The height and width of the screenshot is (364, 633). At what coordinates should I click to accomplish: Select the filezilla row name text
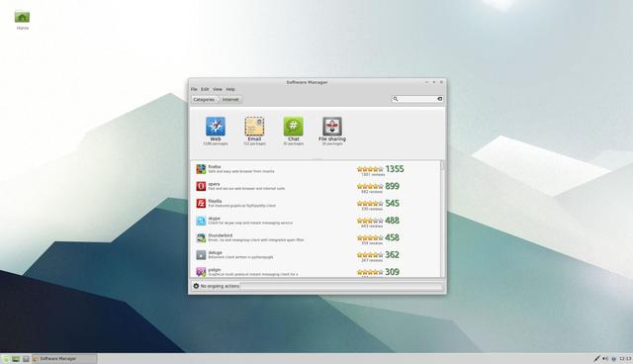[215, 201]
